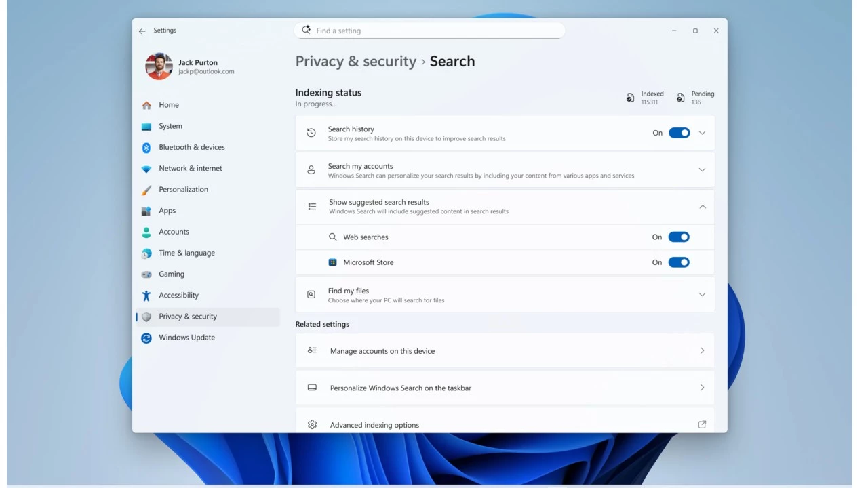Open Time & language settings
The height and width of the screenshot is (488, 868).
tap(208, 253)
